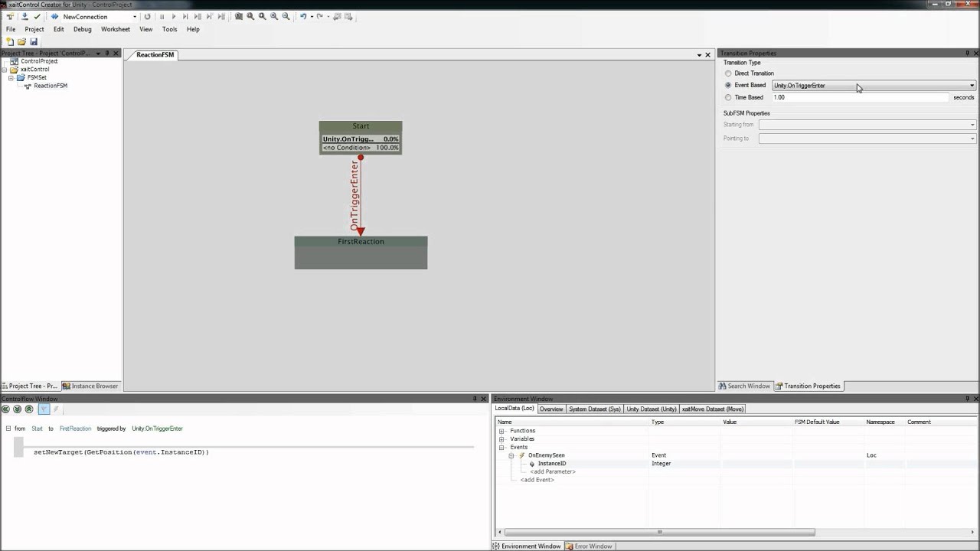Save the project using the Save icon
This screenshot has width=980, height=551.
pos(33,41)
